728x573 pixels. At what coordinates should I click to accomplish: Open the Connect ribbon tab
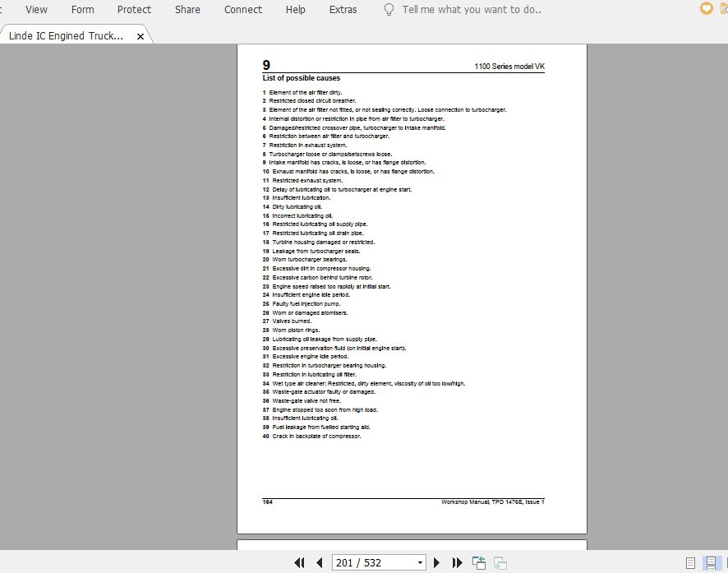tap(243, 9)
